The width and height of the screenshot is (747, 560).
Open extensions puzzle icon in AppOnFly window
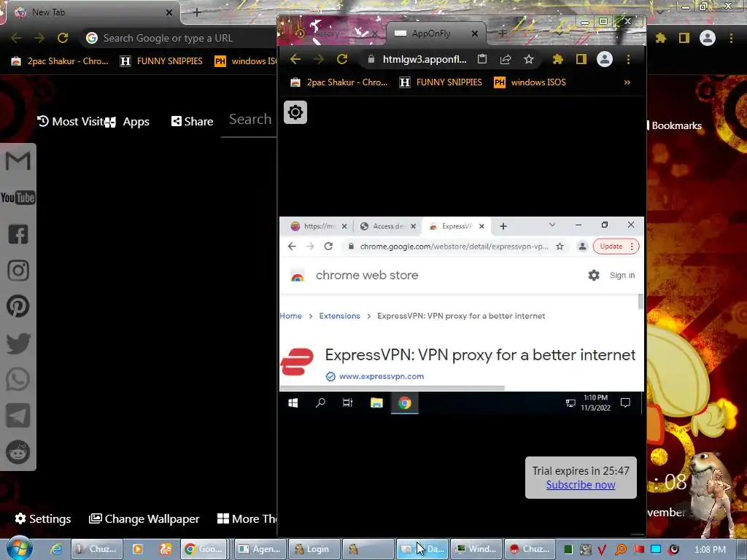click(558, 59)
